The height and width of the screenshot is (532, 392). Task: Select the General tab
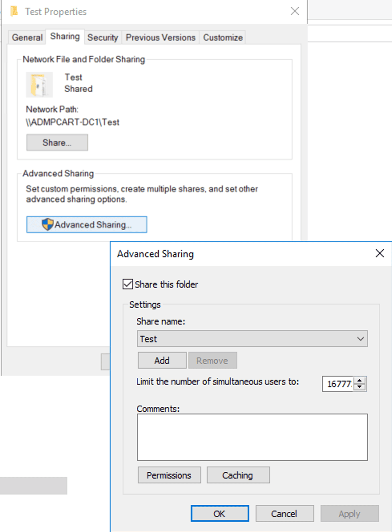pos(26,37)
